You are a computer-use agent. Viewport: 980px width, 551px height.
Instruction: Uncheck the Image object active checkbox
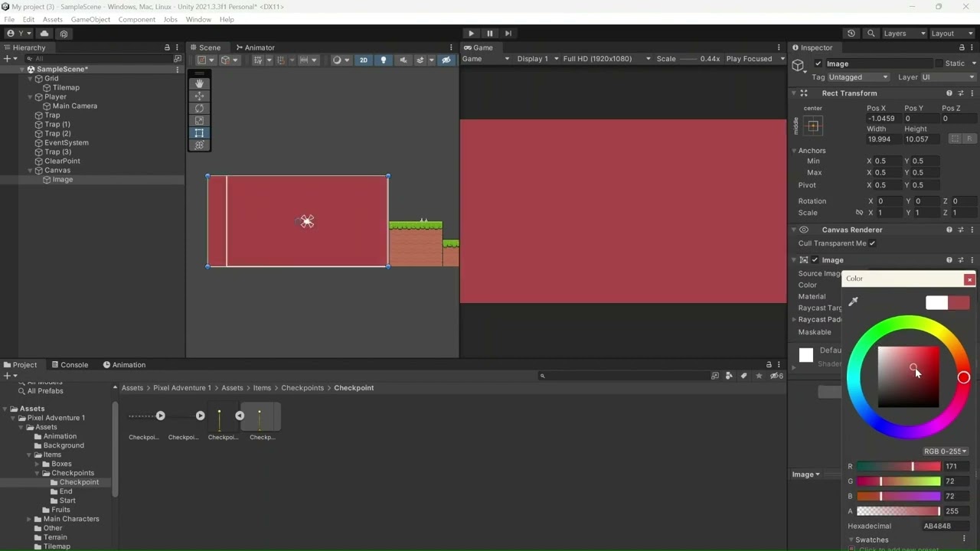818,64
